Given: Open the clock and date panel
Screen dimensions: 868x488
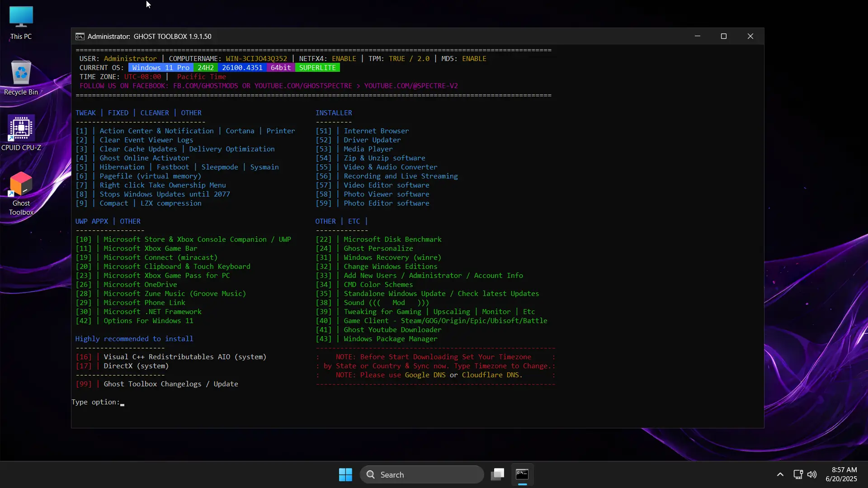Looking at the screenshot, I should [x=841, y=474].
